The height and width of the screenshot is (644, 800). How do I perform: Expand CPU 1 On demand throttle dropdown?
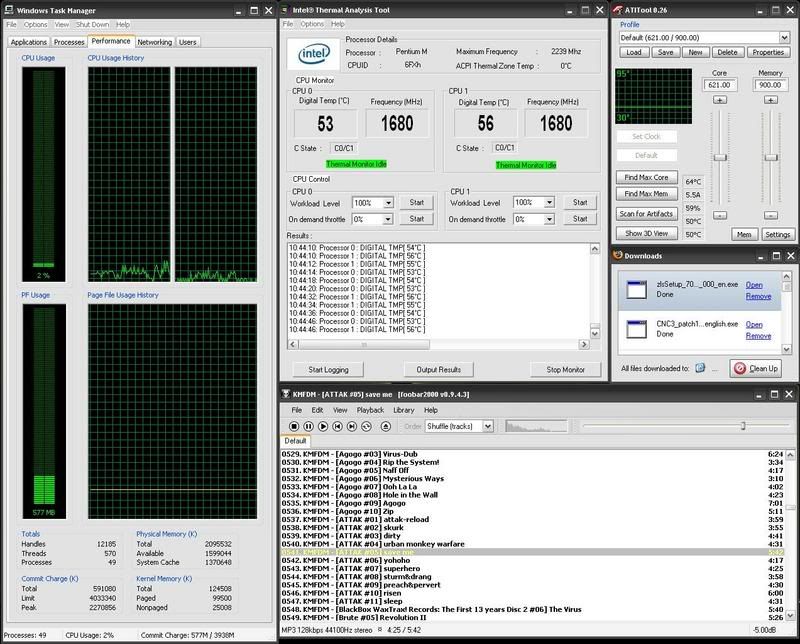(549, 219)
